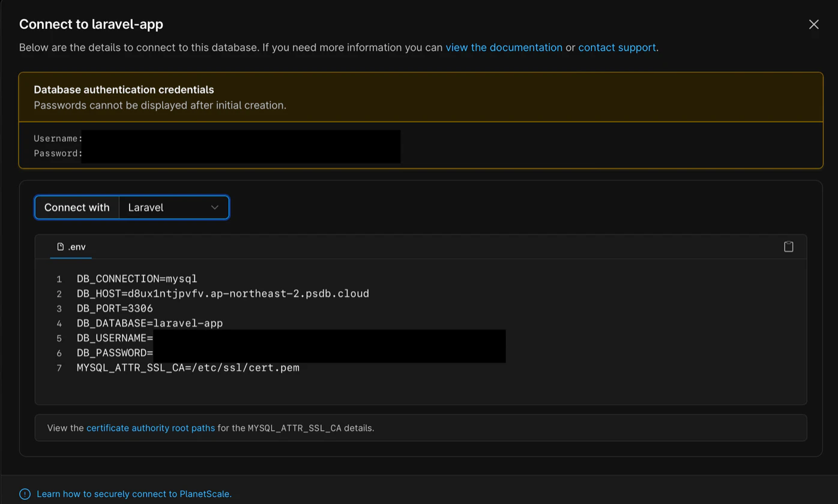This screenshot has width=838, height=504.
Task: Click the DB_CONNECTION=mysql line
Action: tap(137, 279)
